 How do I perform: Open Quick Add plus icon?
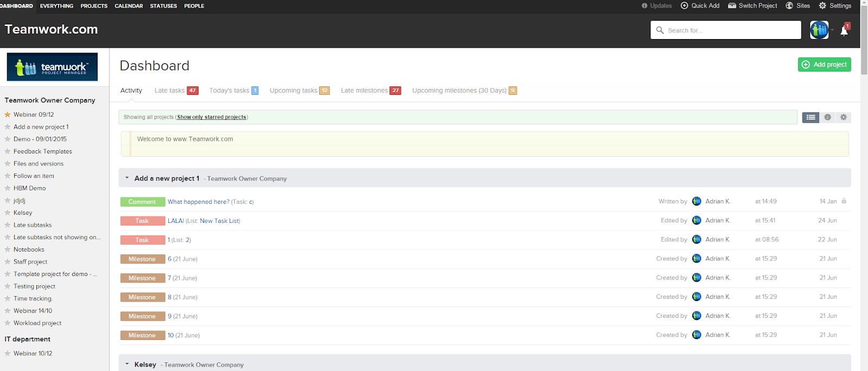(x=684, y=5)
